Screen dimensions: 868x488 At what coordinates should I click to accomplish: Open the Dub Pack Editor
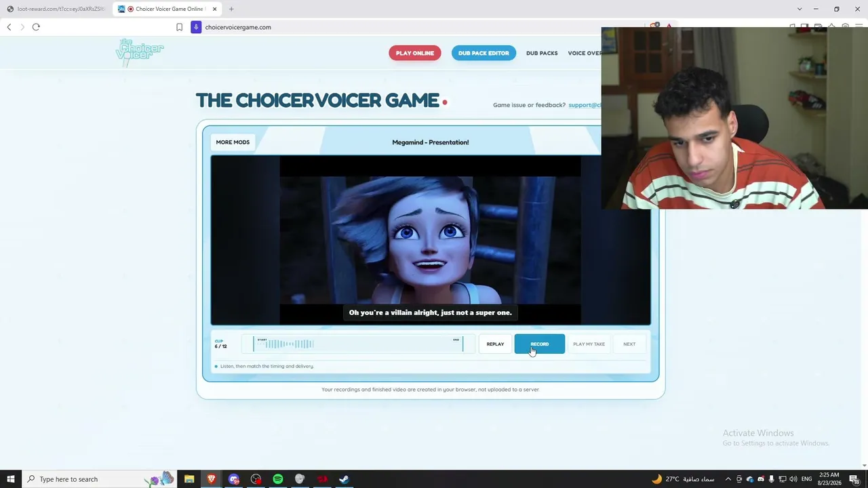484,53
